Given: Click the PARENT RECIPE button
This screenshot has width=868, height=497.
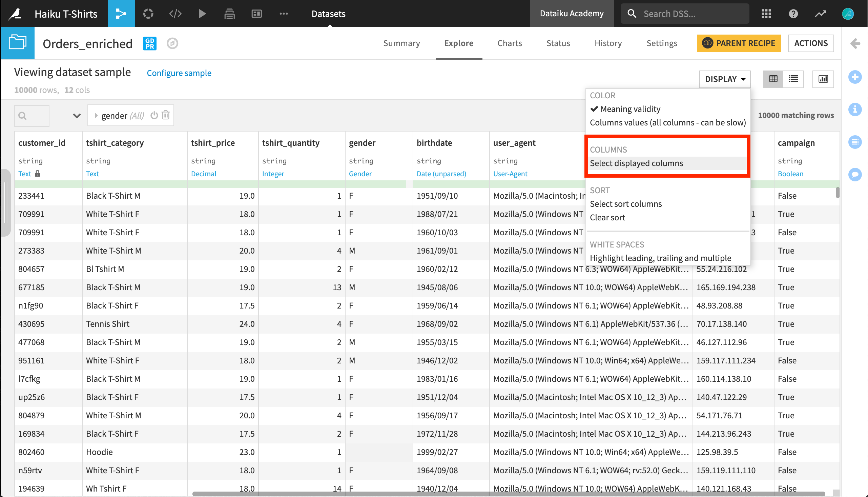Looking at the screenshot, I should click(x=739, y=43).
